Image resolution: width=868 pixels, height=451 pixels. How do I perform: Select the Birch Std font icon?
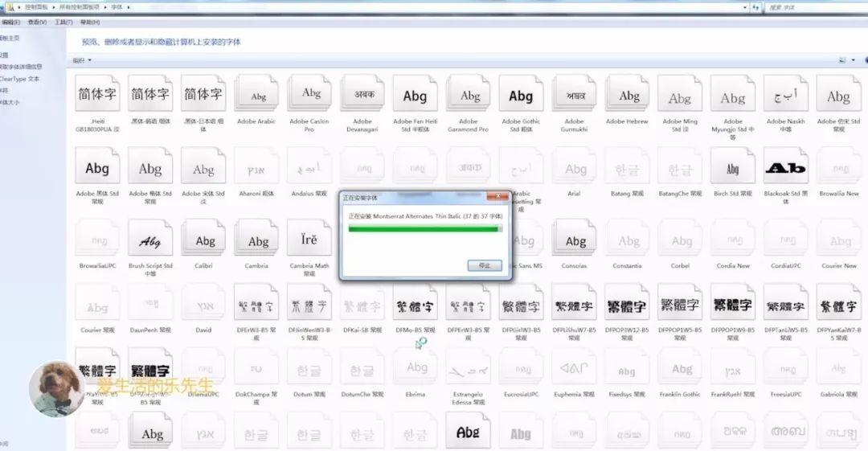(x=733, y=166)
